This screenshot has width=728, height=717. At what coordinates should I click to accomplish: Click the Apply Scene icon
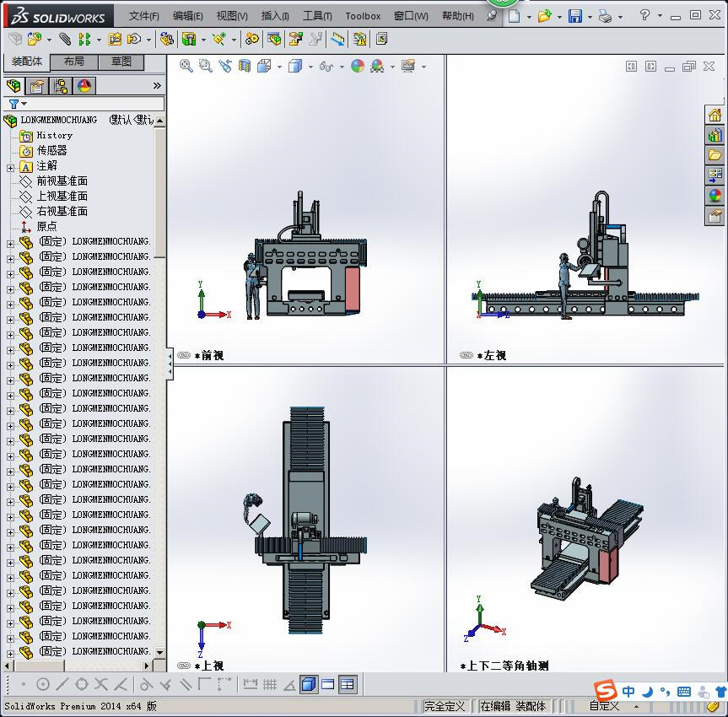tap(377, 66)
